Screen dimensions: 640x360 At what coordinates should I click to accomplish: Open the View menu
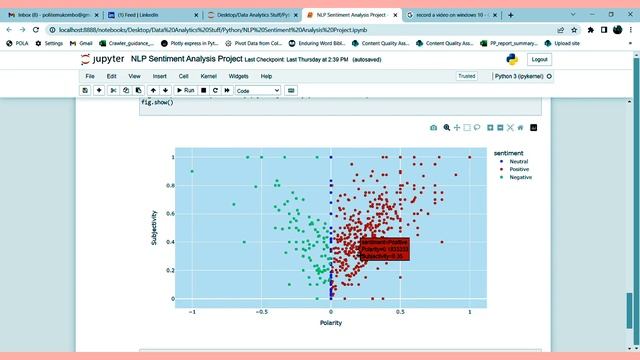coord(134,76)
